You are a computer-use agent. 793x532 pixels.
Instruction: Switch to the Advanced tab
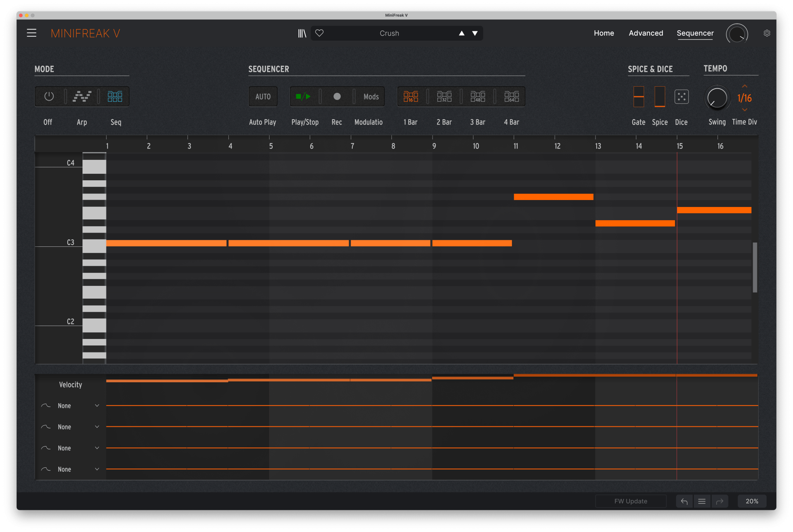645,33
